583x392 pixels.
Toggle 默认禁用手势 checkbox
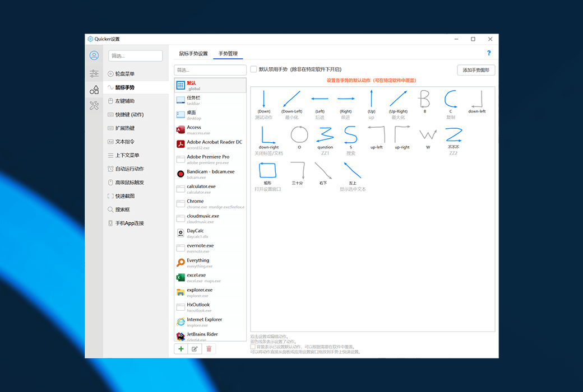pyautogui.click(x=253, y=69)
